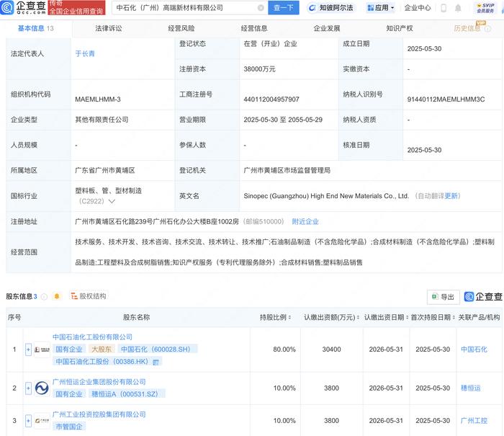
Task: Open 企业中心 link in header
Action: [x=418, y=8]
